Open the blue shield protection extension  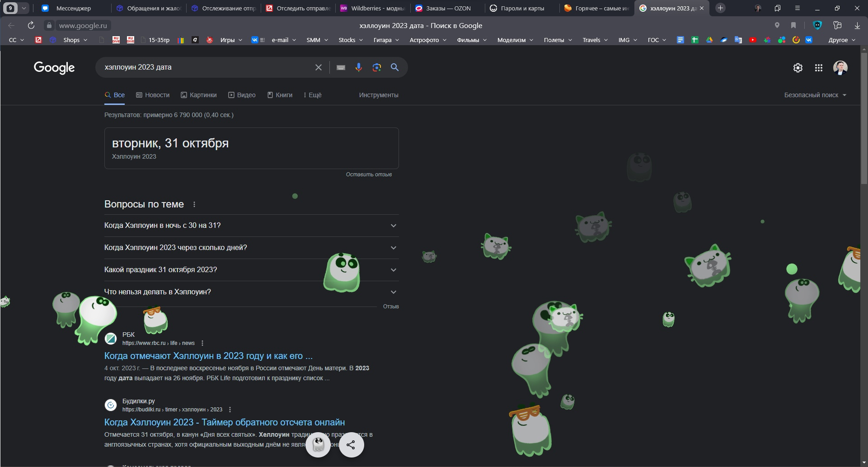click(x=817, y=25)
